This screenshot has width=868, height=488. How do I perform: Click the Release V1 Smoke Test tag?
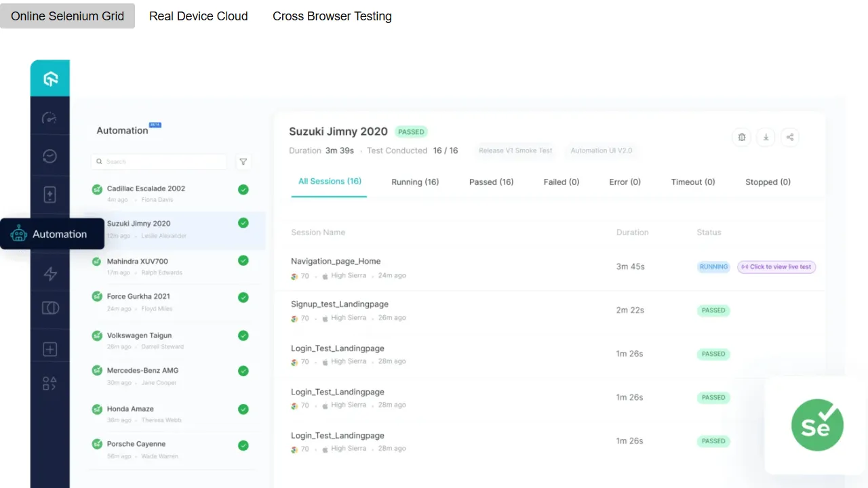point(515,150)
